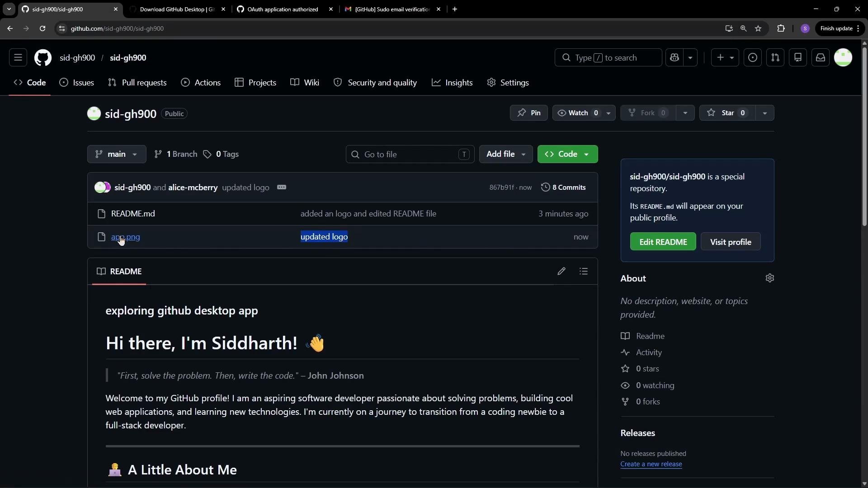This screenshot has width=868, height=488.
Task: Click the Watch button
Action: pyautogui.click(x=578, y=113)
